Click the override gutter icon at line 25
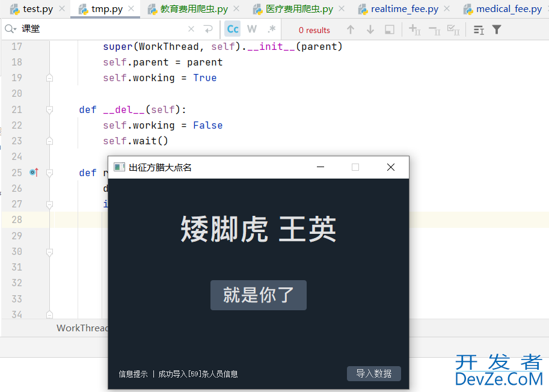The width and height of the screenshot is (549, 392). [x=34, y=172]
